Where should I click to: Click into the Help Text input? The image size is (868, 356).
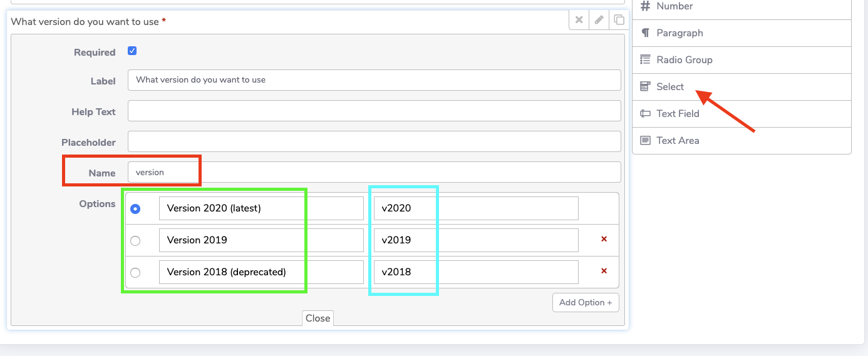[x=374, y=111]
